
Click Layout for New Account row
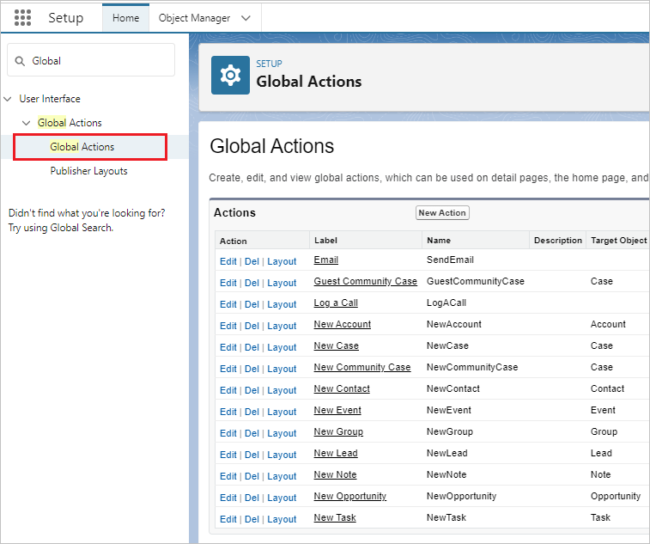[x=282, y=326]
